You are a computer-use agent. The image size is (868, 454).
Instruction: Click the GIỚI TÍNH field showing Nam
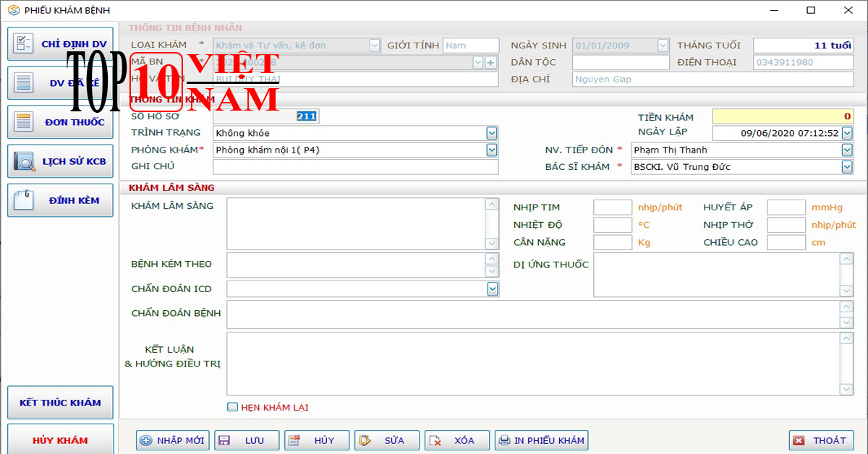click(471, 46)
